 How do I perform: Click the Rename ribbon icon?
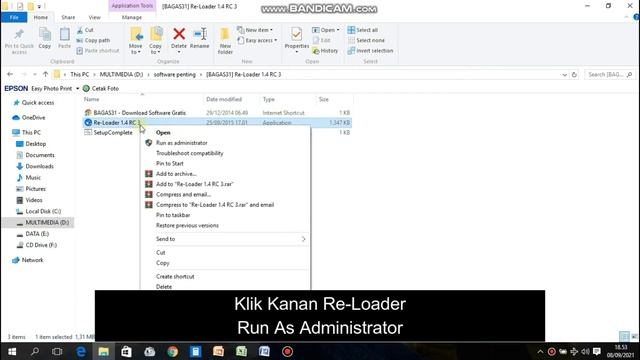(x=200, y=38)
